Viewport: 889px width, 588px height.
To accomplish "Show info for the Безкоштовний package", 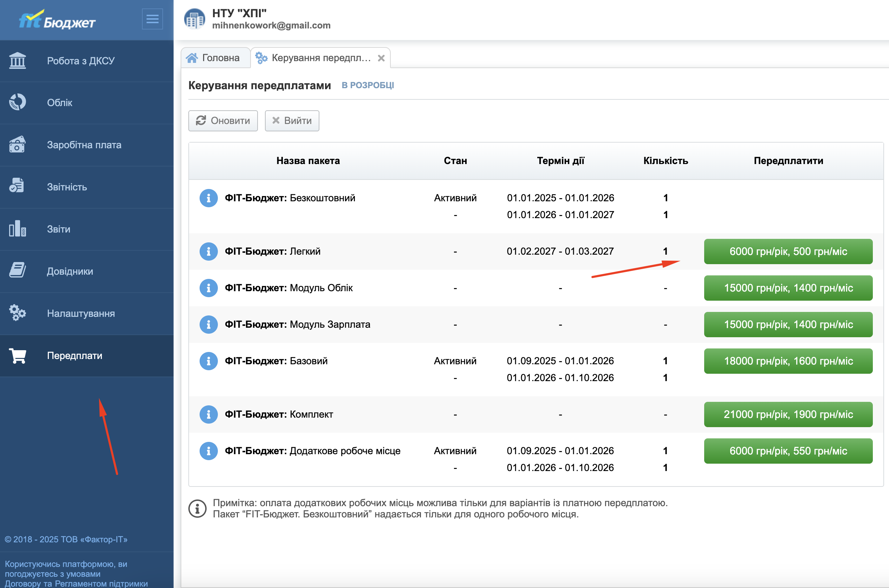I will (209, 198).
